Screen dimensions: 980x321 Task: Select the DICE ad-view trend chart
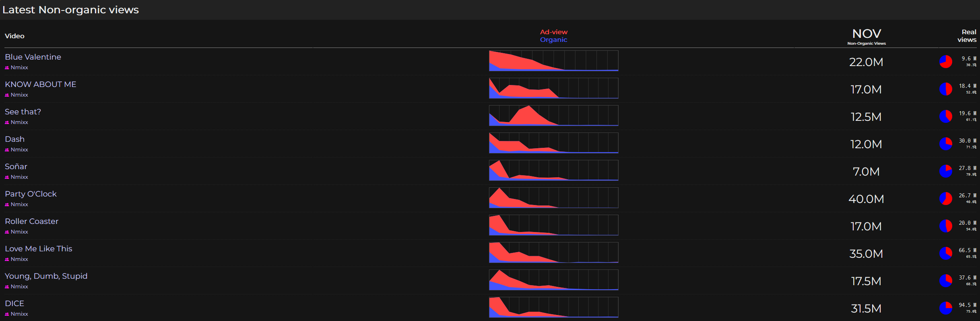pos(554,307)
